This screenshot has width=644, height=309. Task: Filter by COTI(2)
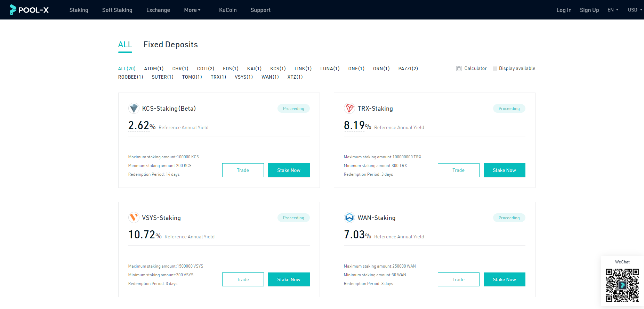pos(206,69)
